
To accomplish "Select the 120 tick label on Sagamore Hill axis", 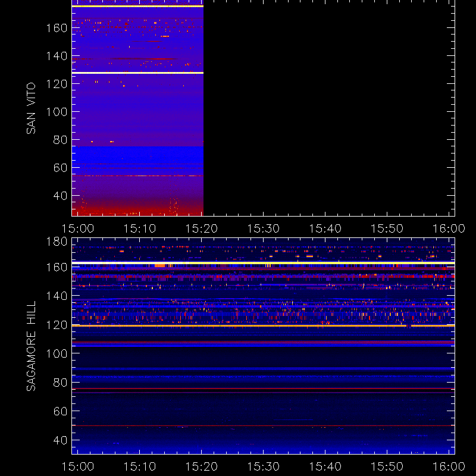I will (x=57, y=325).
